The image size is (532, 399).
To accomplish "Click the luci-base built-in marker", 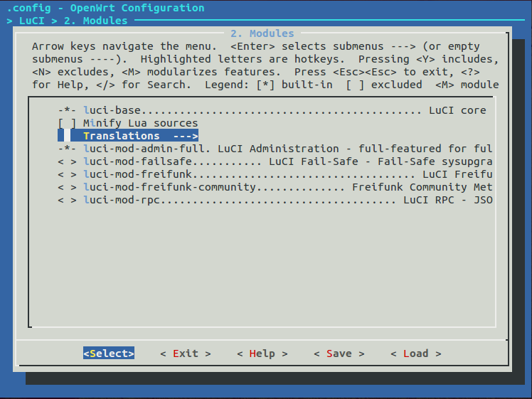I will pyautogui.click(x=67, y=110).
